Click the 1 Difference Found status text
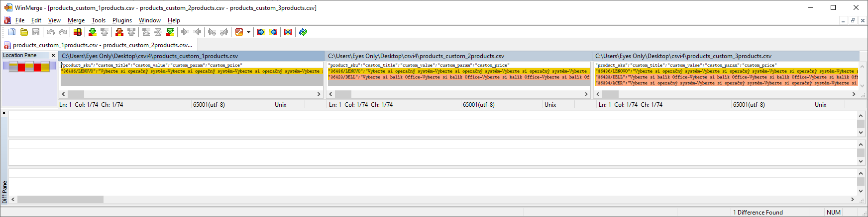Image resolution: width=868 pixels, height=217 pixels. [758, 212]
